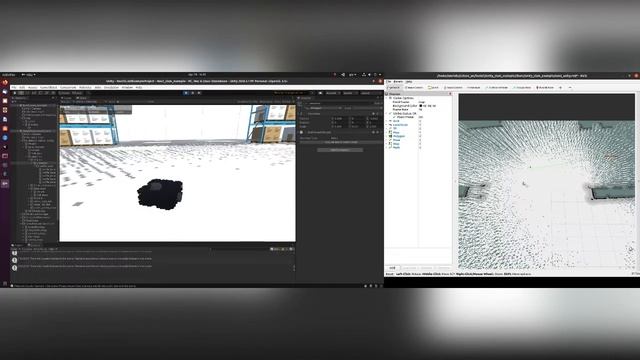This screenshot has width=640, height=360.
Task: Click RViz Background Color swatch
Action: [421, 106]
